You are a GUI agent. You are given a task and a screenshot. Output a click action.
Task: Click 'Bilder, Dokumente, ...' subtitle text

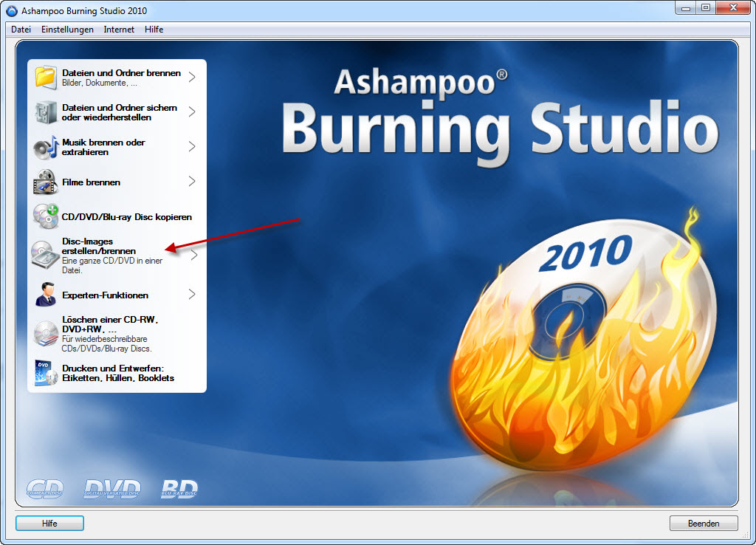[100, 83]
